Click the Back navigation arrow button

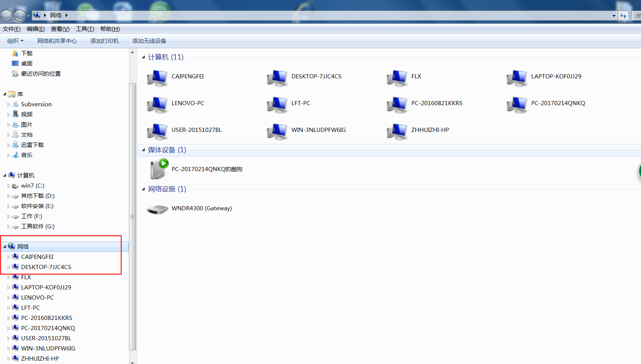(6, 15)
